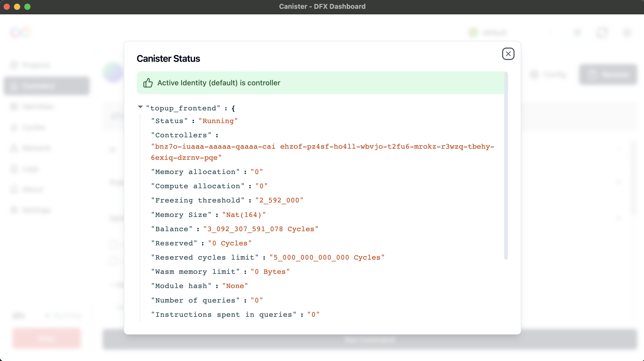Viewport: 644px width, 361px height.
Task: Click the thumbs-up controller icon
Action: click(x=148, y=83)
